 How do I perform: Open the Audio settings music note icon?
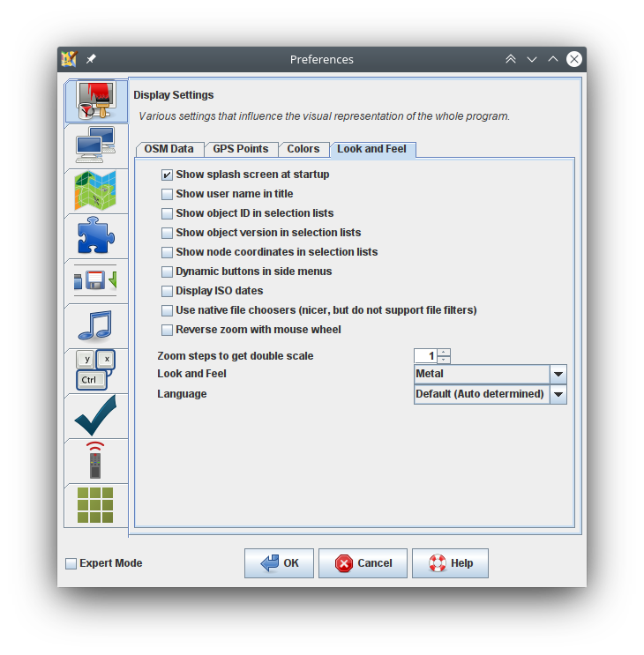point(95,325)
